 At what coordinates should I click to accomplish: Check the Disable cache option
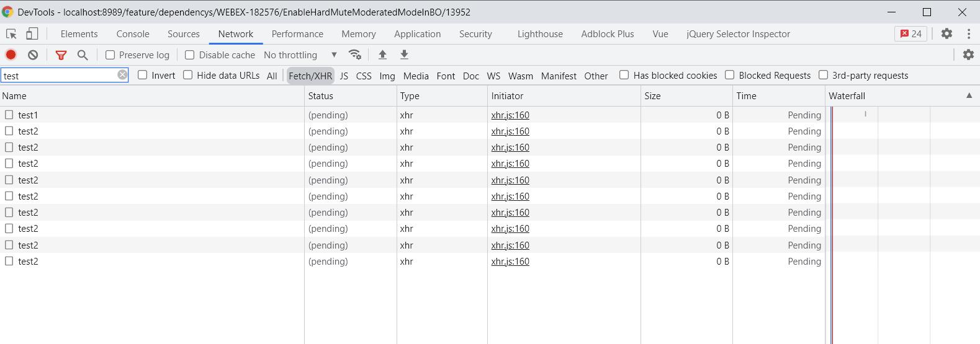click(190, 55)
